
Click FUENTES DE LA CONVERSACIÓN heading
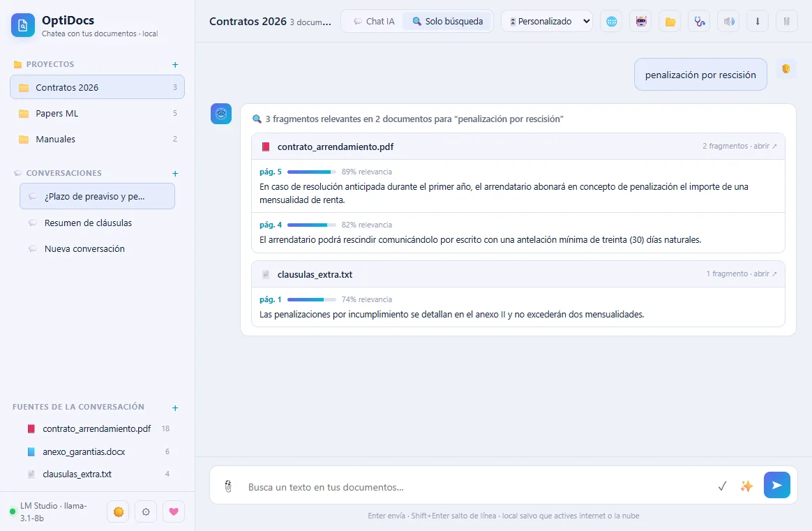coord(78,407)
